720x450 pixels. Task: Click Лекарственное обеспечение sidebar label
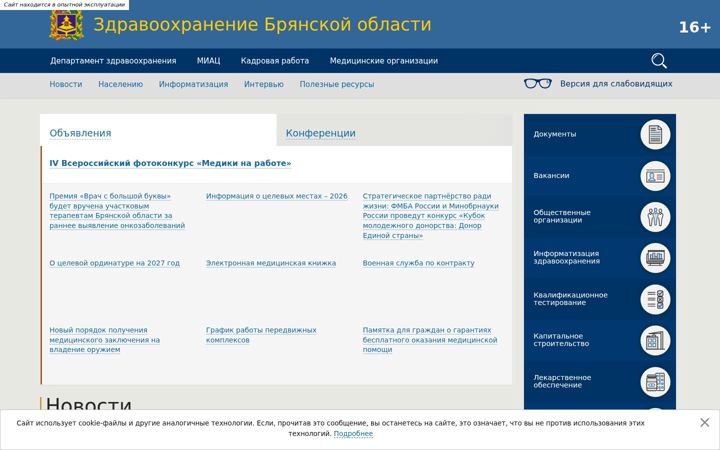coord(562,381)
